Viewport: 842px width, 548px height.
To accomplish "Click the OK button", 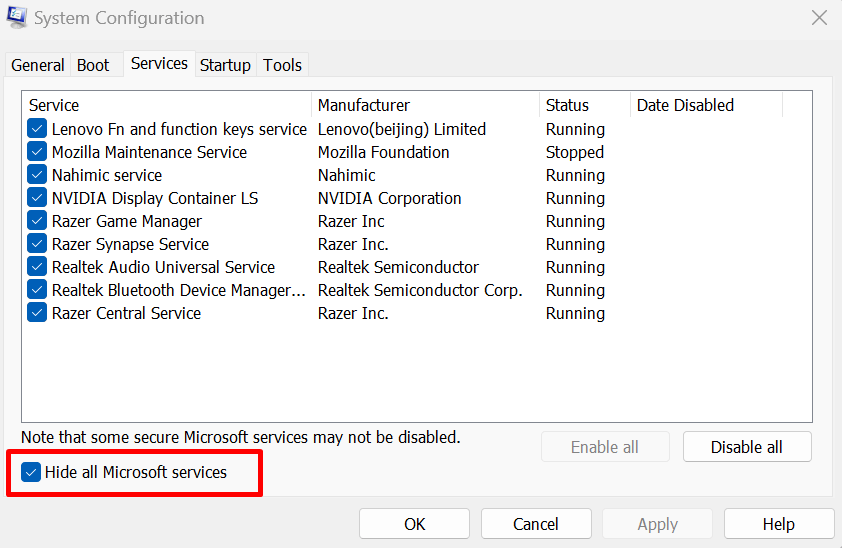I will click(415, 524).
